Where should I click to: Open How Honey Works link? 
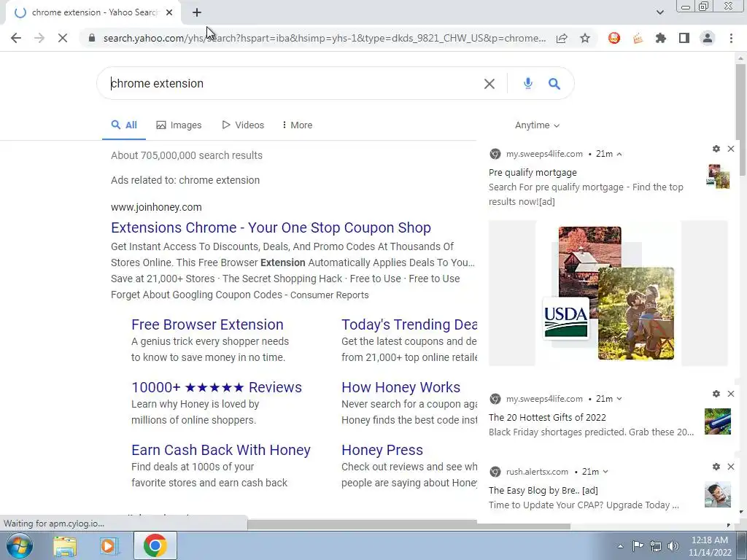(x=401, y=387)
